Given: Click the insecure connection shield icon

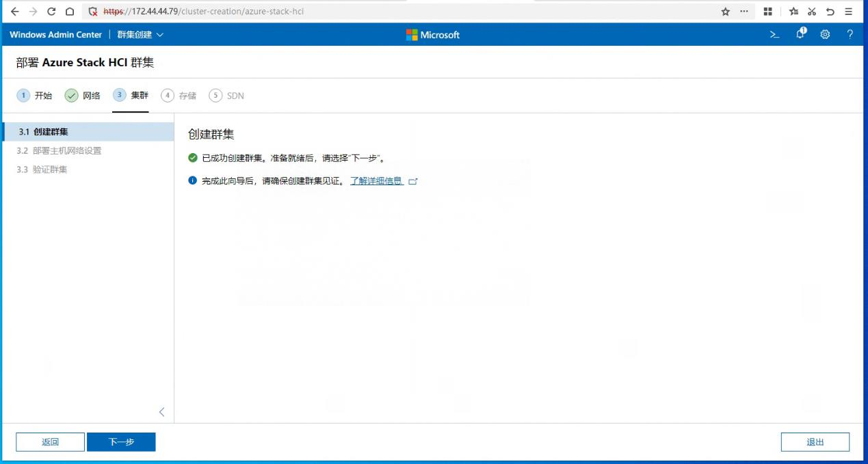Looking at the screenshot, I should pos(93,12).
